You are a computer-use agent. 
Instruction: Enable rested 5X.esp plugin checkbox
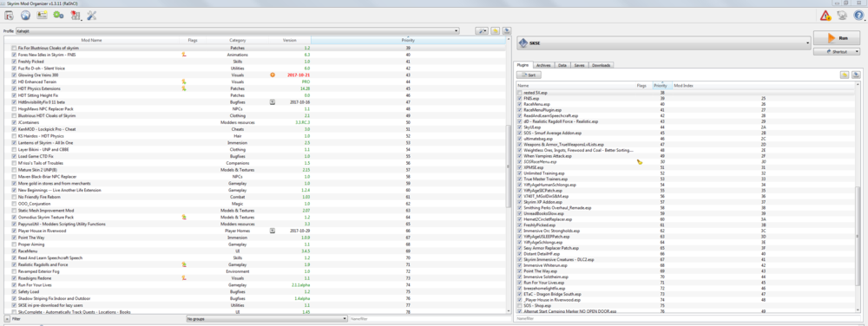[519, 93]
